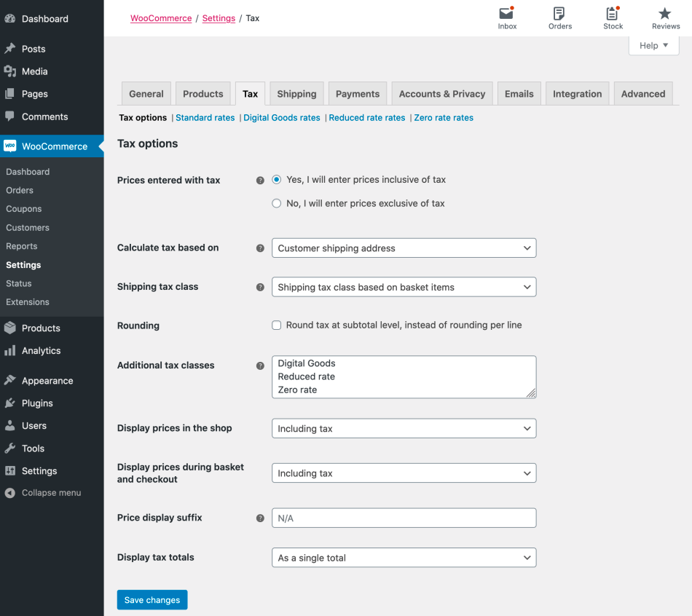Expand the Help dropdown
The width and height of the screenshot is (692, 616).
653,45
